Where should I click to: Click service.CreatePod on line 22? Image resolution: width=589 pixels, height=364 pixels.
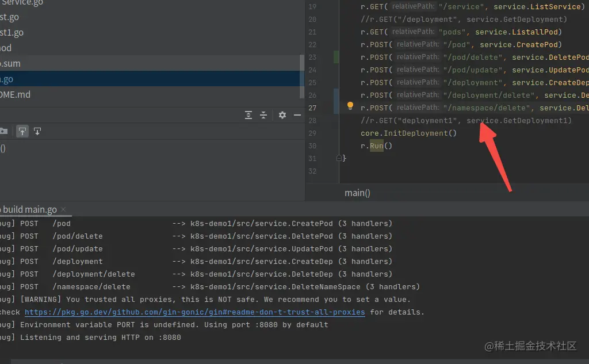tap(518, 45)
